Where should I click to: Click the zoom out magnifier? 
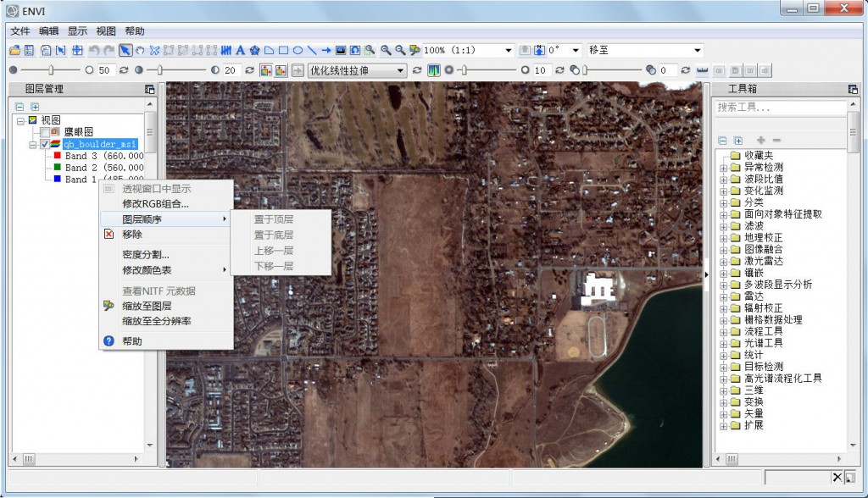point(400,50)
